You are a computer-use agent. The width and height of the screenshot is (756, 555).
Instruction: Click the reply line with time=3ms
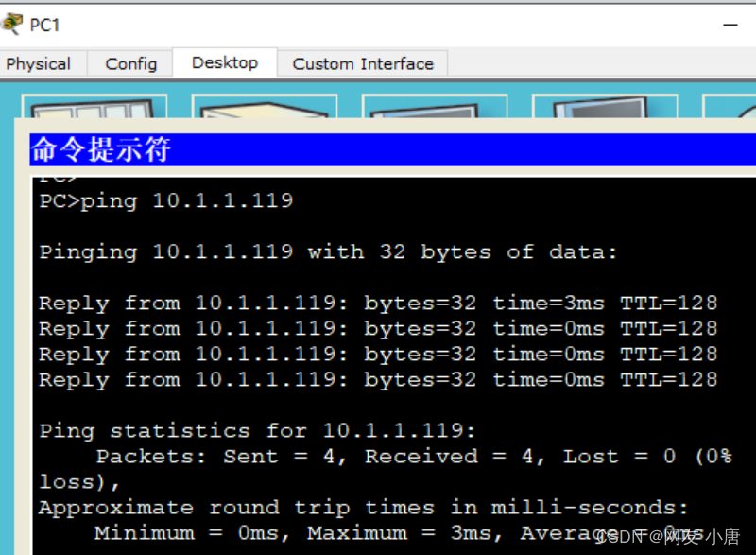click(379, 303)
